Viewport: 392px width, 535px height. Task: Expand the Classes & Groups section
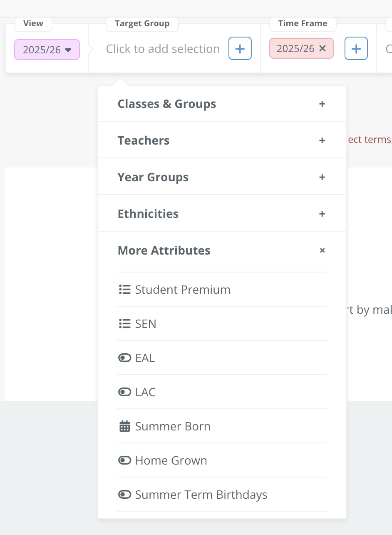click(322, 104)
